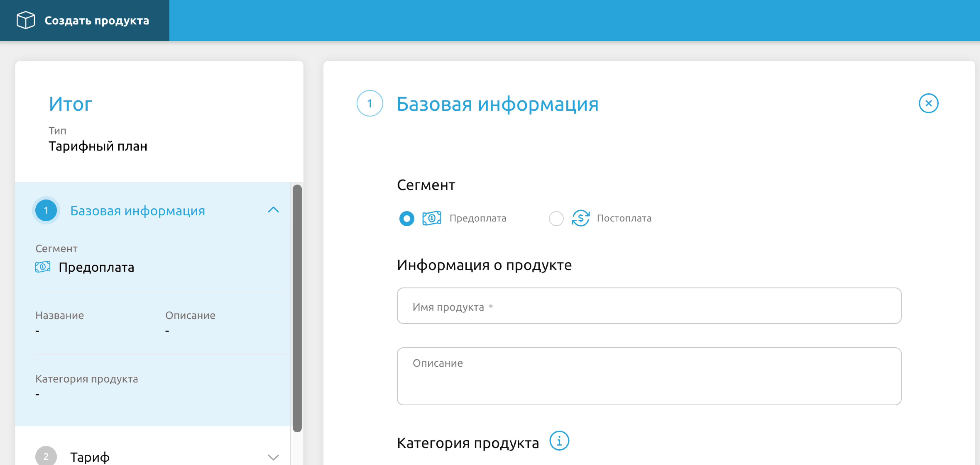Click the product box icon in header
This screenshot has height=465, width=980.
click(x=26, y=20)
